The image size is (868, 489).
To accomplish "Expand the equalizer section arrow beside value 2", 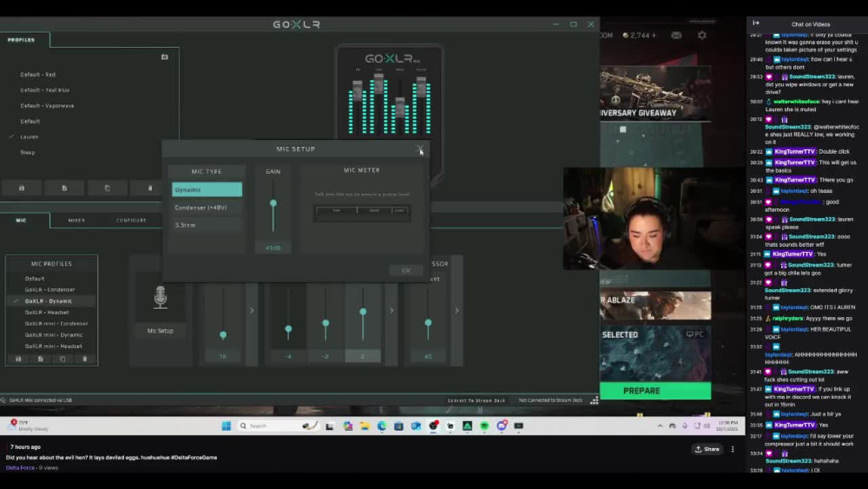I will [x=391, y=311].
